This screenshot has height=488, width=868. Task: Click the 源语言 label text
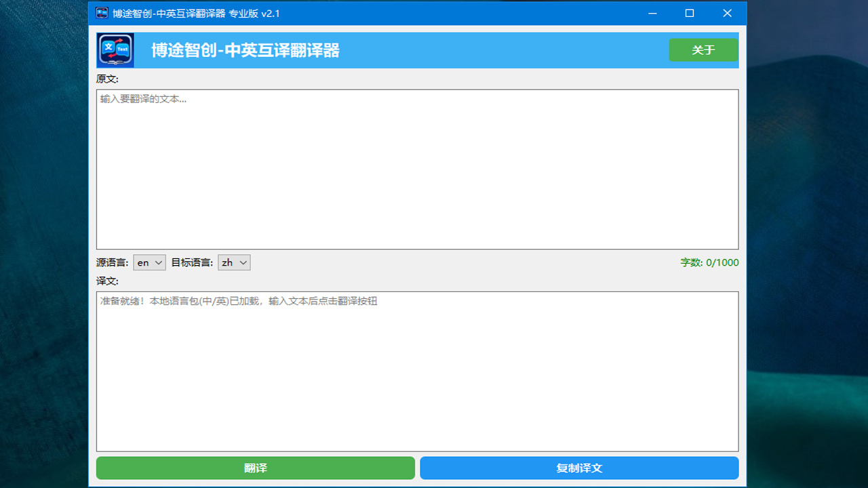(x=113, y=262)
